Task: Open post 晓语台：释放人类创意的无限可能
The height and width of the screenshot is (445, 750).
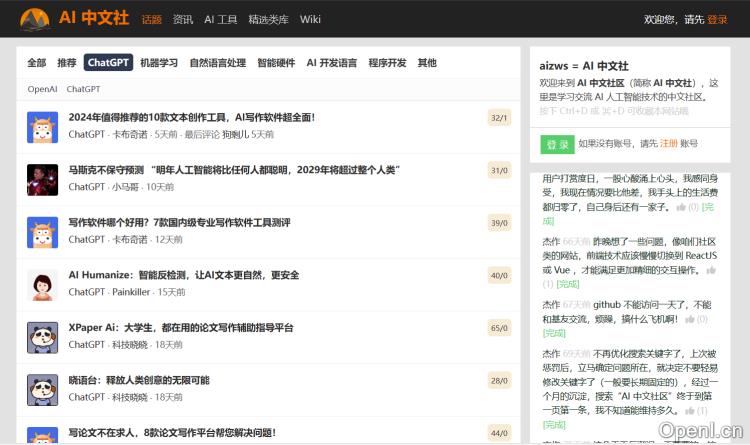Action: [139, 380]
